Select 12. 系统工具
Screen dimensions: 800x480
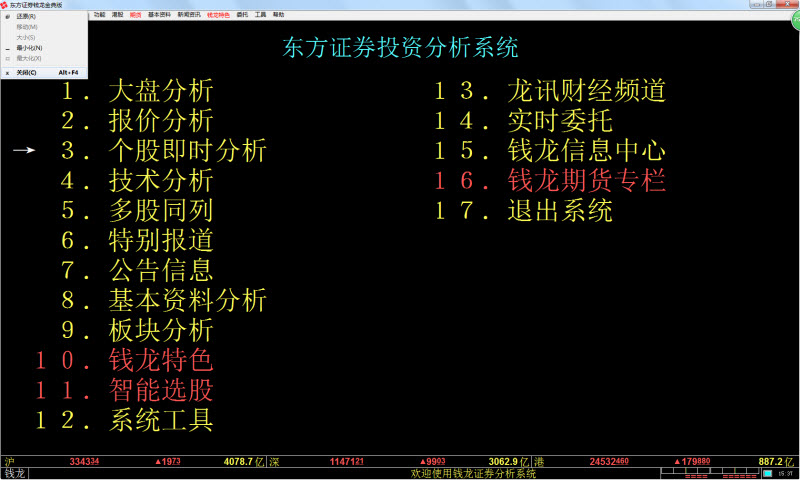(x=124, y=420)
